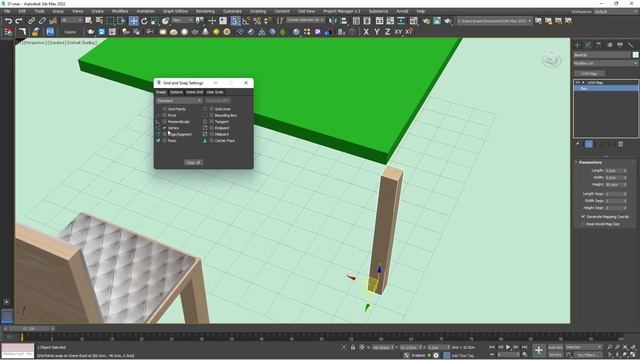Open the selection filter All dropdown
Screen dimensions: 640x360
(71, 20)
